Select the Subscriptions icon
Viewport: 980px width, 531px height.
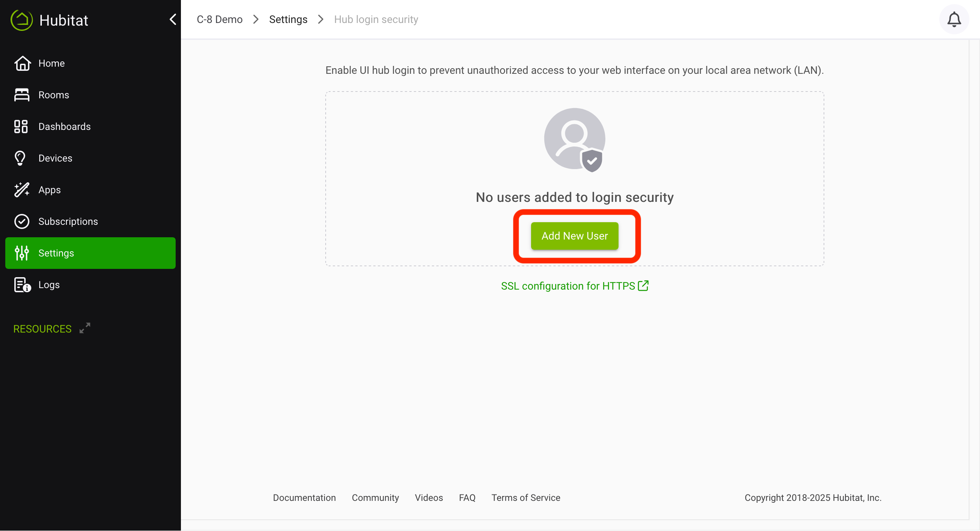(22, 221)
